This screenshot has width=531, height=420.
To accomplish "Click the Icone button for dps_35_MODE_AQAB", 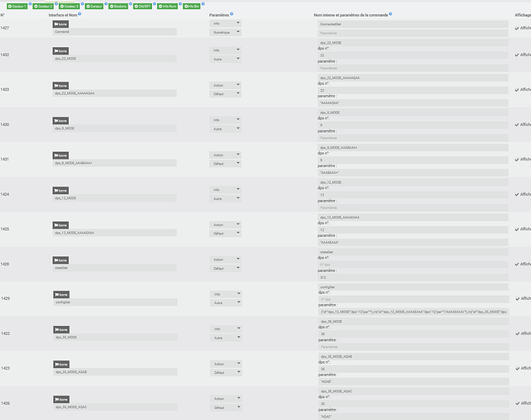I will pyautogui.click(x=61, y=365).
